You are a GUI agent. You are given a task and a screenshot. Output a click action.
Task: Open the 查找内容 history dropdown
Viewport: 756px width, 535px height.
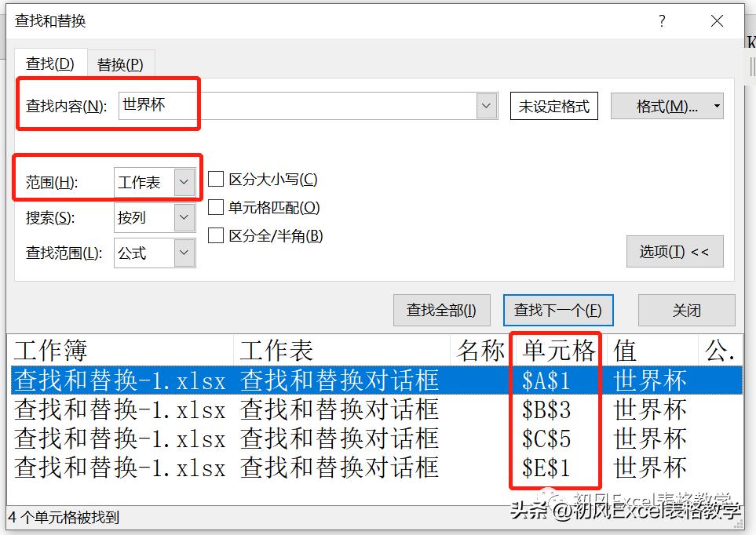486,105
